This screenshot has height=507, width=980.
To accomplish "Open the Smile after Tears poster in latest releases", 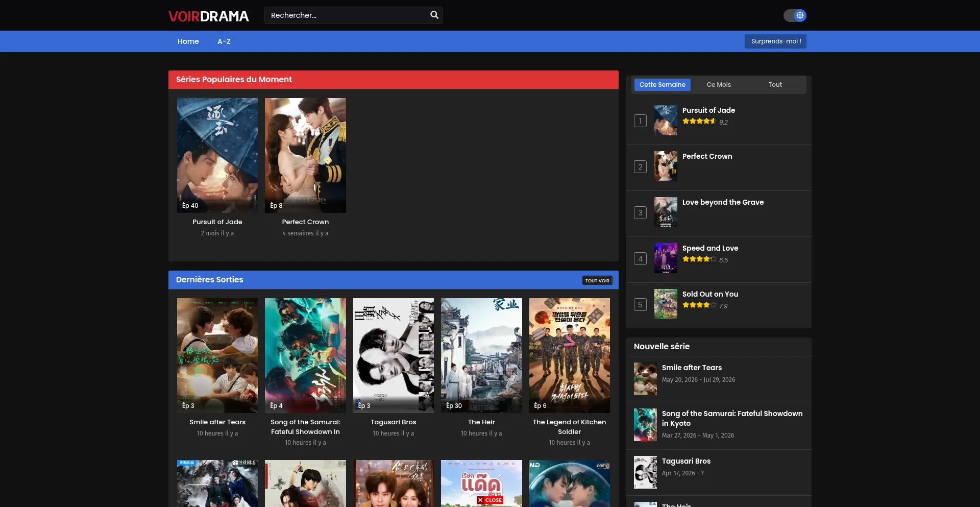I will point(217,355).
